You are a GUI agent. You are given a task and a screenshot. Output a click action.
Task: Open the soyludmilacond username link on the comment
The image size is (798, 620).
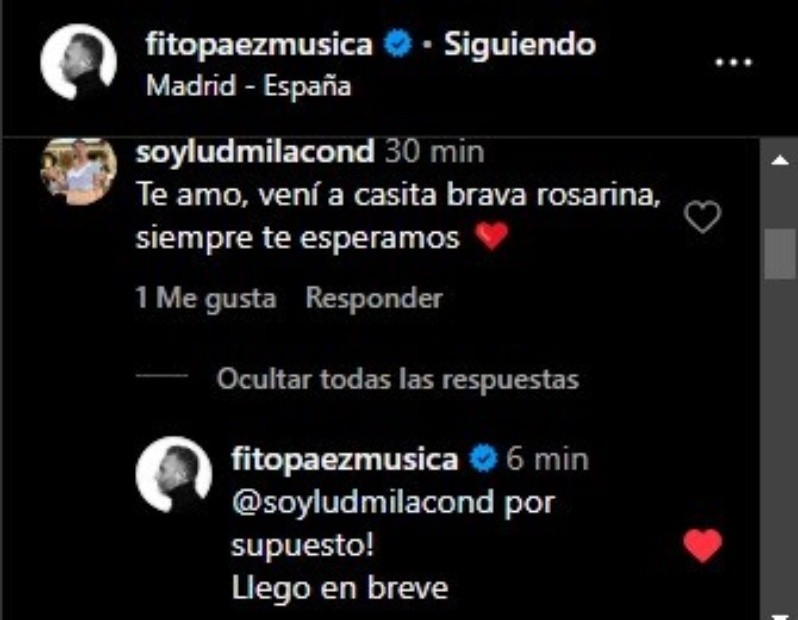click(255, 152)
